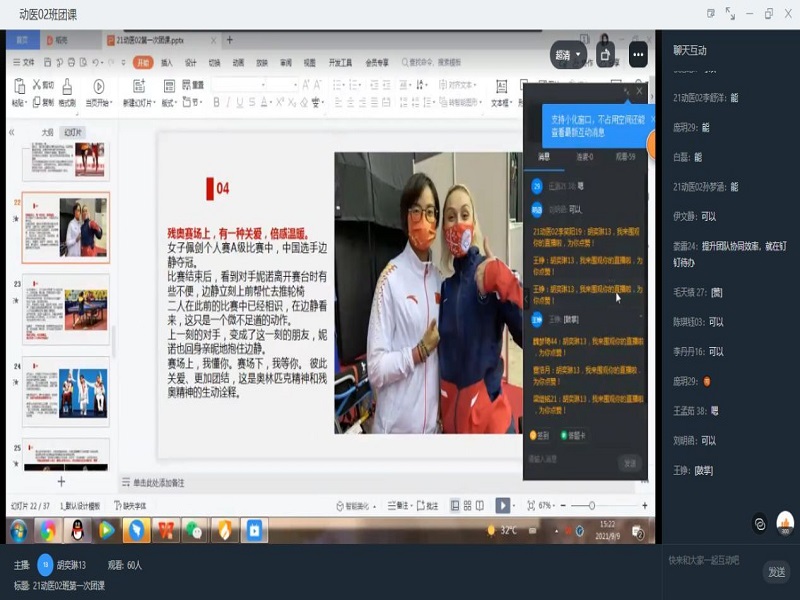This screenshot has width=800, height=600.
Task: Open the File (文件) menu dropdown
Action: [x=28, y=62]
